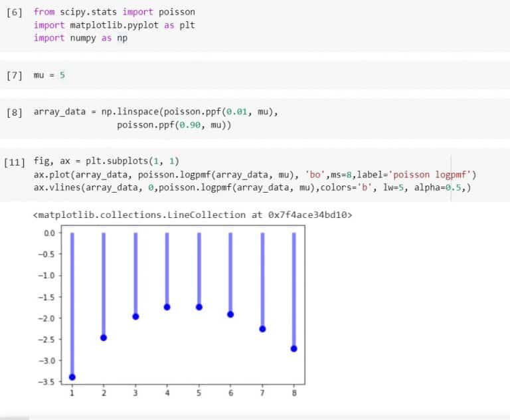
Task: Click the data point marker at x=7
Action: point(262,329)
